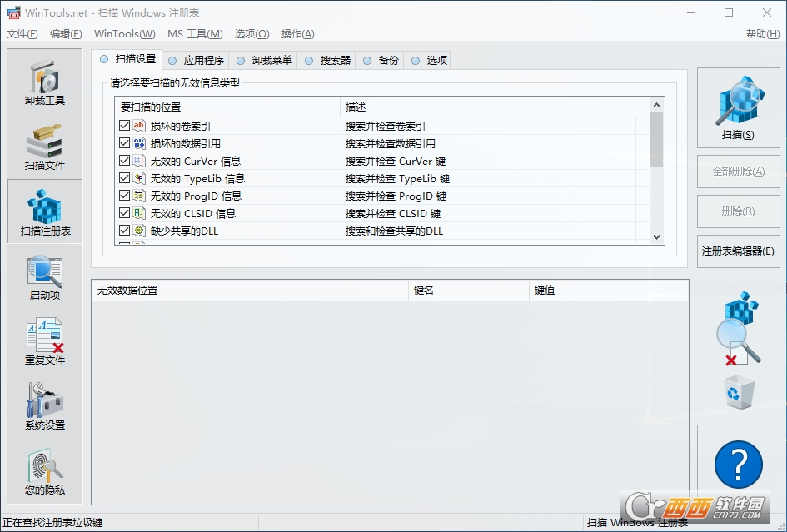Image resolution: width=787 pixels, height=532 pixels.
Task: Toggle 无效的 ProgID 信息 checkbox
Action: pos(124,196)
